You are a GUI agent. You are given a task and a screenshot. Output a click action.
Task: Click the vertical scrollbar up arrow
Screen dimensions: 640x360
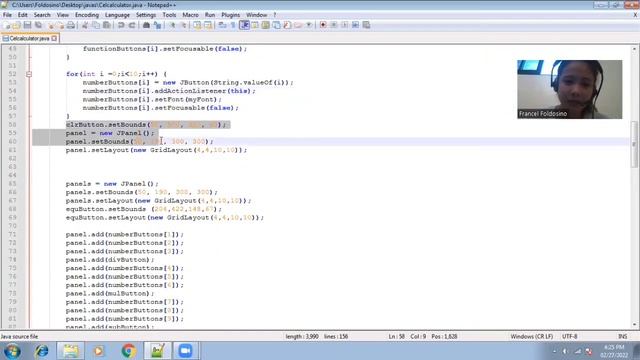click(634, 49)
